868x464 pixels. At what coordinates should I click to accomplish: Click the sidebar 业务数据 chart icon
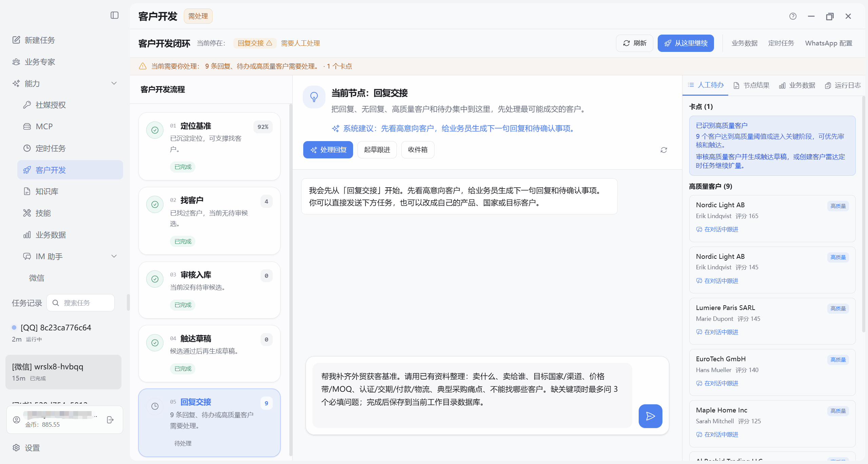[27, 235]
